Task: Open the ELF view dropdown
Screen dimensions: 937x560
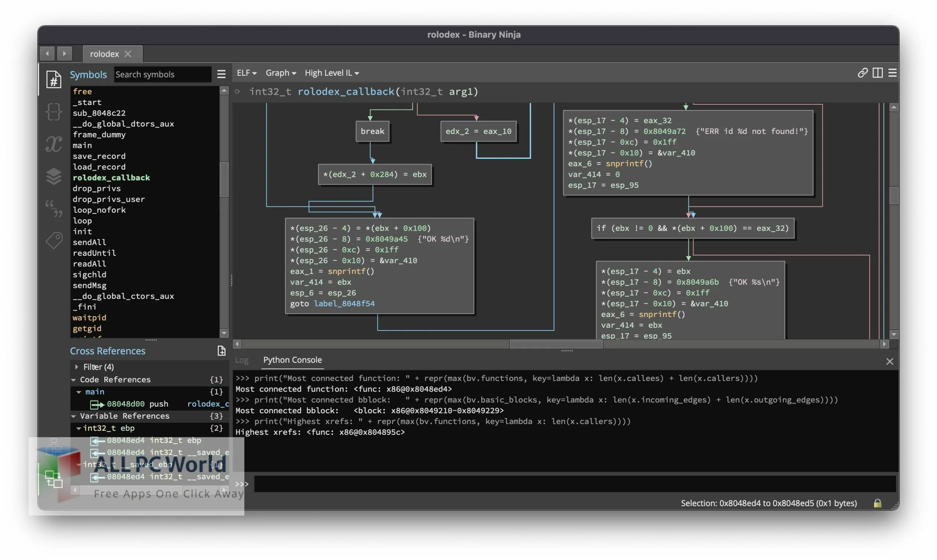Action: (x=246, y=73)
